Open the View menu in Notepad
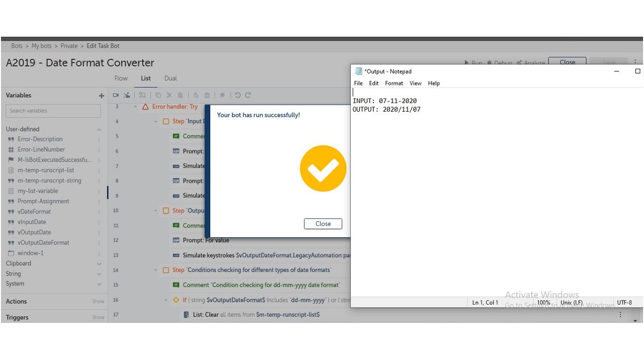 tap(416, 83)
